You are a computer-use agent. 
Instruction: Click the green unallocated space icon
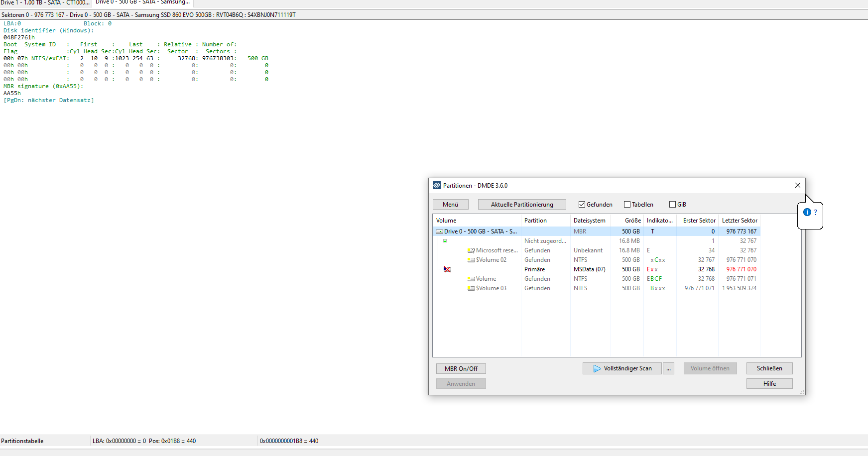click(x=445, y=240)
